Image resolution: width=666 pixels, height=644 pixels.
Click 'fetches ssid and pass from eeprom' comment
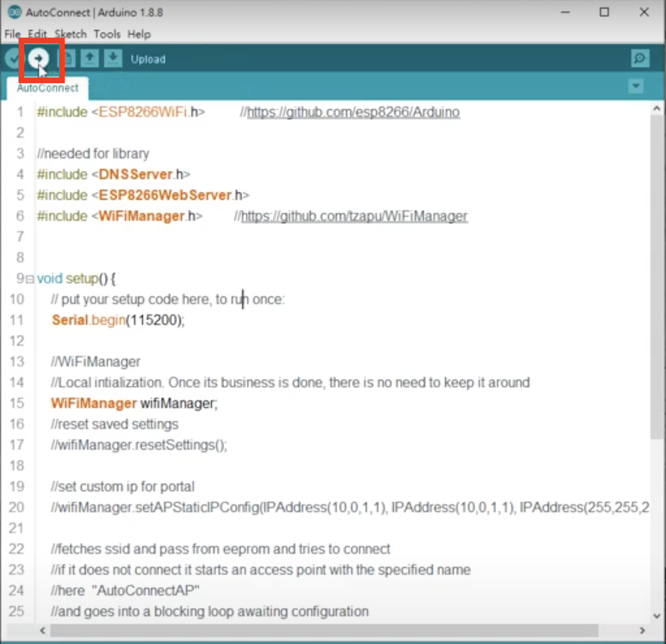pos(220,549)
